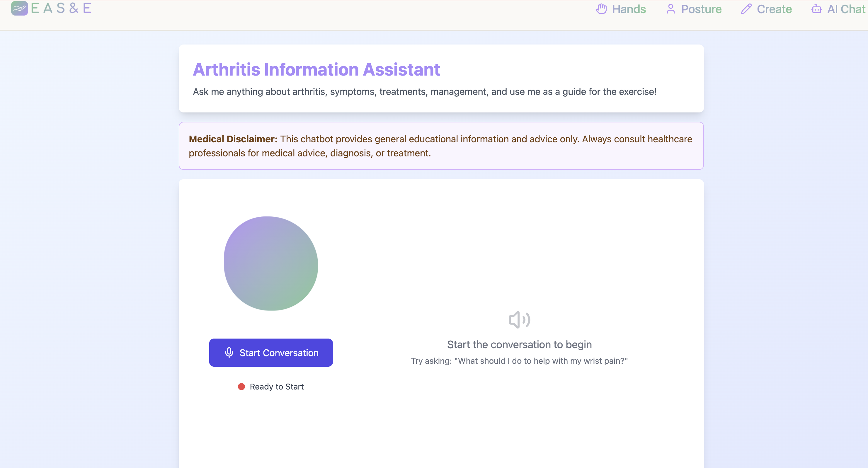Click the pencil icon beside Create
Screen dimensions: 868x468
(746, 9)
